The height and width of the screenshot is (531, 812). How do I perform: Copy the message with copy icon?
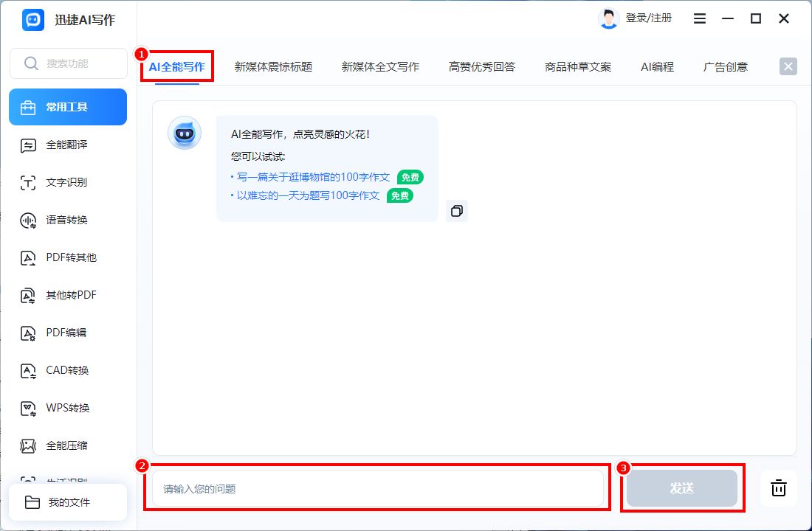(457, 211)
